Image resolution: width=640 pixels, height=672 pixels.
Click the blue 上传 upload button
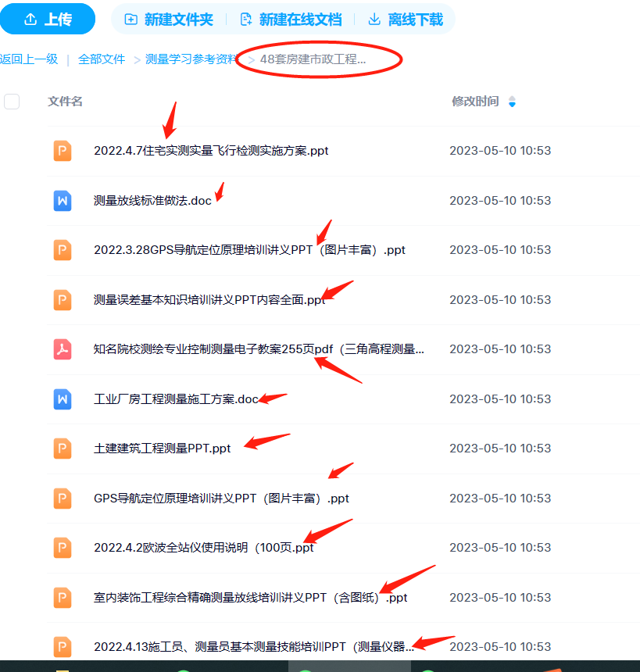47,20
